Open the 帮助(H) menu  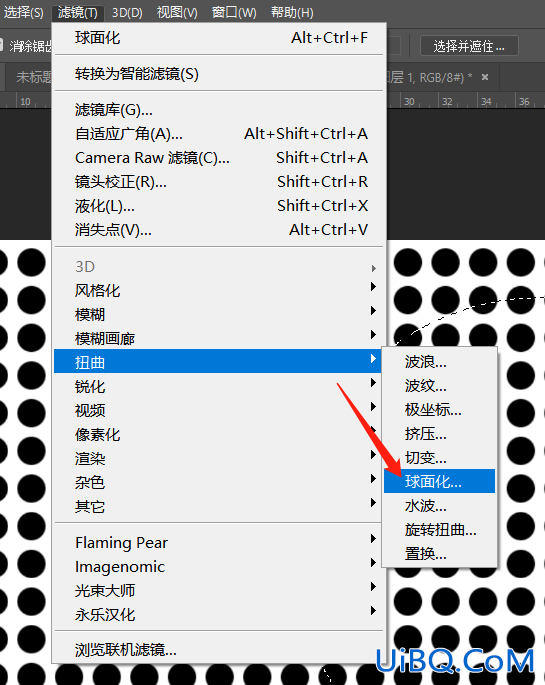292,12
